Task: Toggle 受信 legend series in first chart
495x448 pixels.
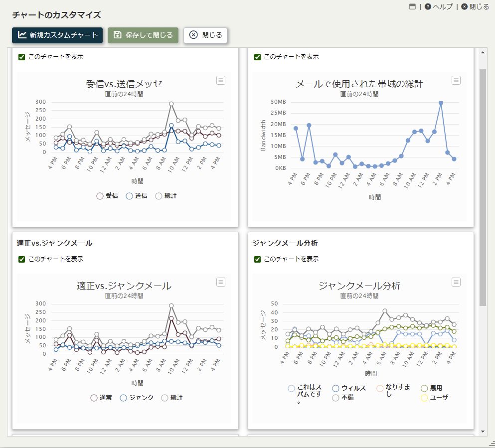Action: coord(107,196)
